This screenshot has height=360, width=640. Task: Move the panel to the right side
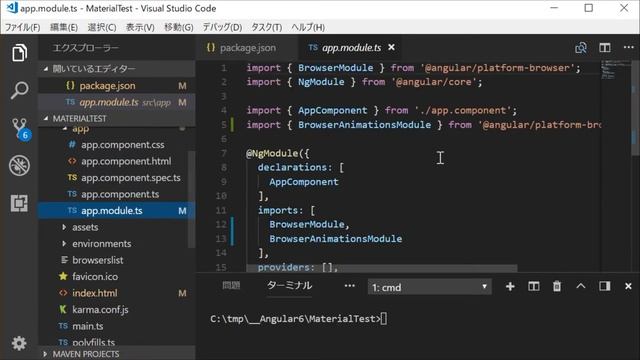tap(604, 287)
